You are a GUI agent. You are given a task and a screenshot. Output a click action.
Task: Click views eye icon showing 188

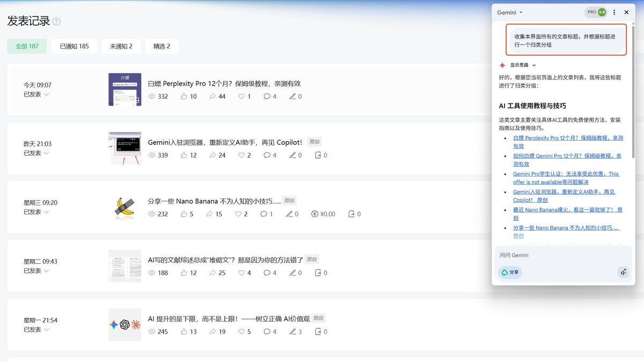(151, 273)
